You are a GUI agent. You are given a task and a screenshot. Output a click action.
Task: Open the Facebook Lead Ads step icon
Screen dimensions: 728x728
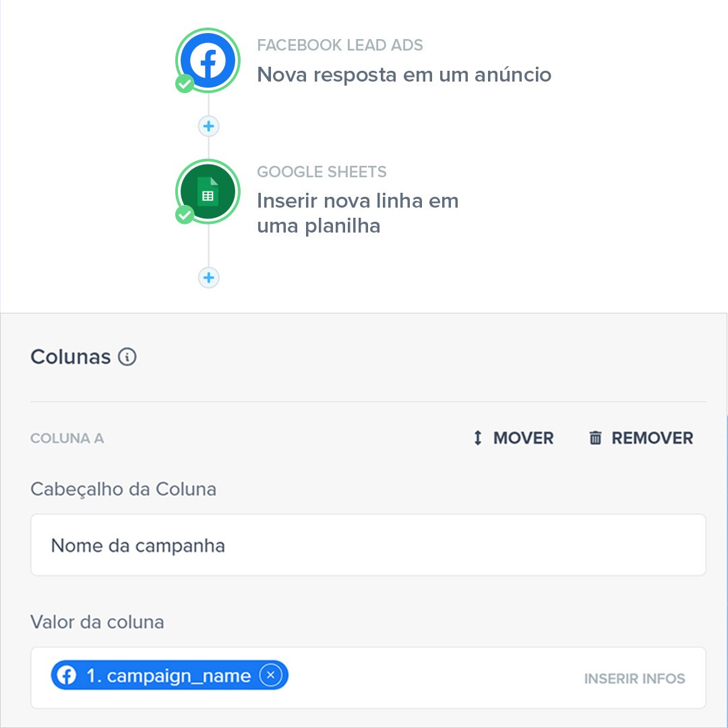(x=208, y=61)
